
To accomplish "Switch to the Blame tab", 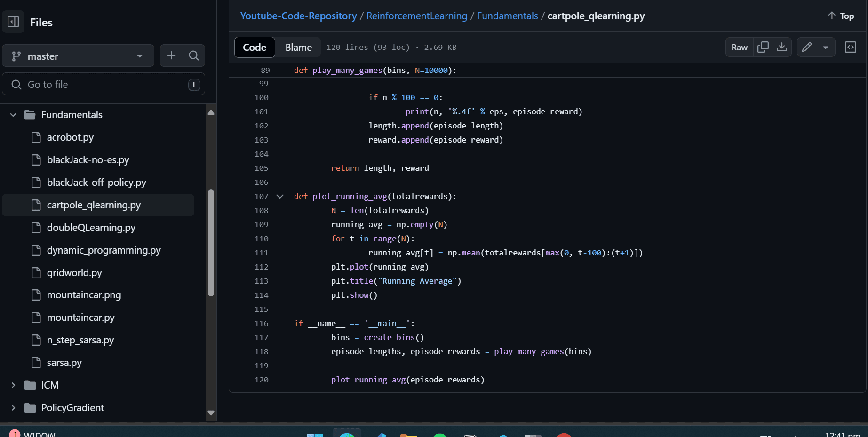I will pos(298,47).
